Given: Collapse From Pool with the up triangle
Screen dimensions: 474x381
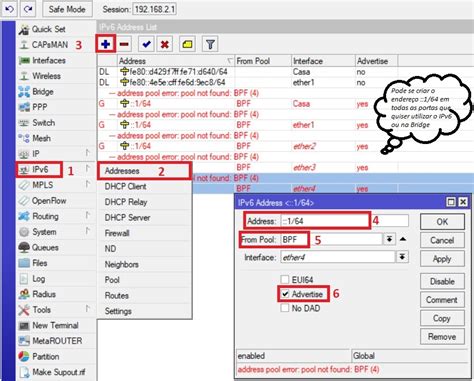Looking at the screenshot, I should [403, 239].
